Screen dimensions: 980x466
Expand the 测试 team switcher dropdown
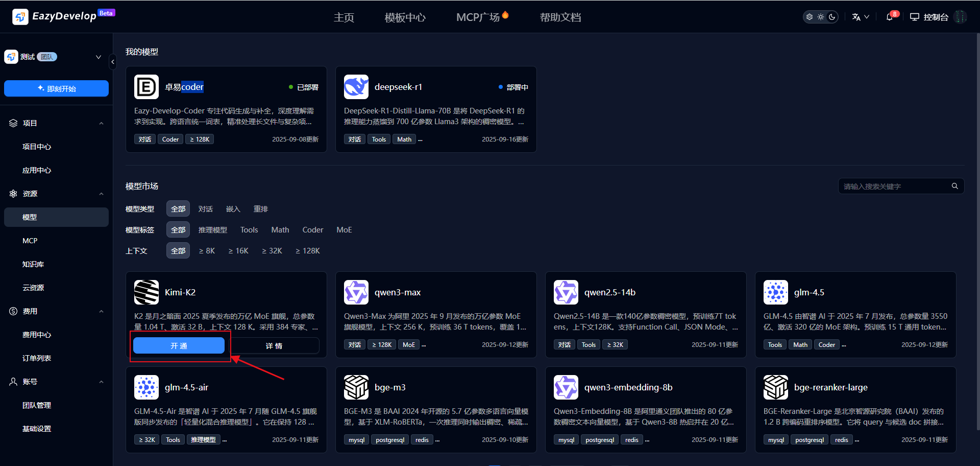[99, 57]
